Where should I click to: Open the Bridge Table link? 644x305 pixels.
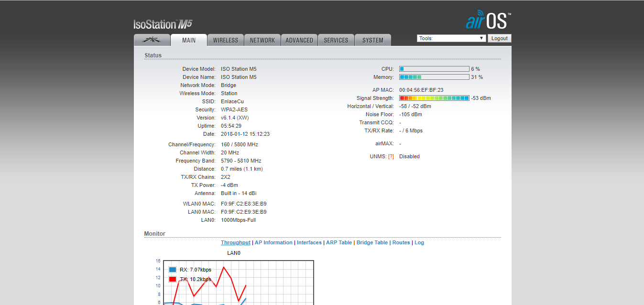coord(372,242)
